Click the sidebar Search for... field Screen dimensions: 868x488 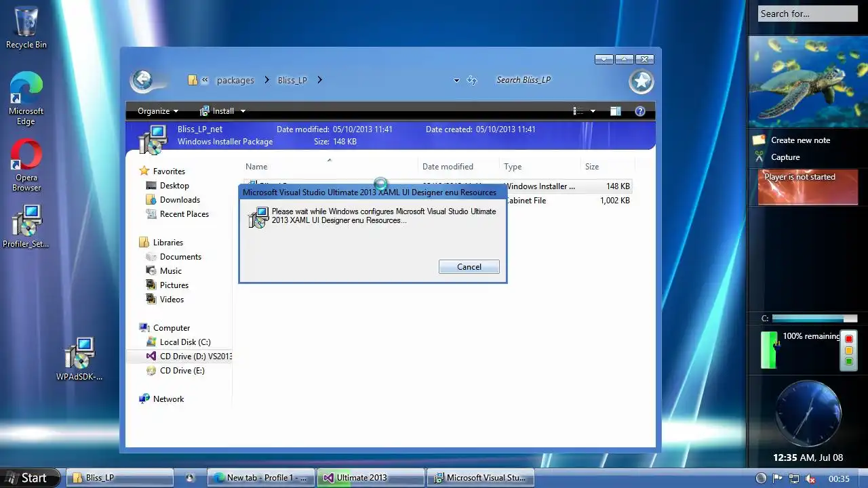click(x=808, y=14)
